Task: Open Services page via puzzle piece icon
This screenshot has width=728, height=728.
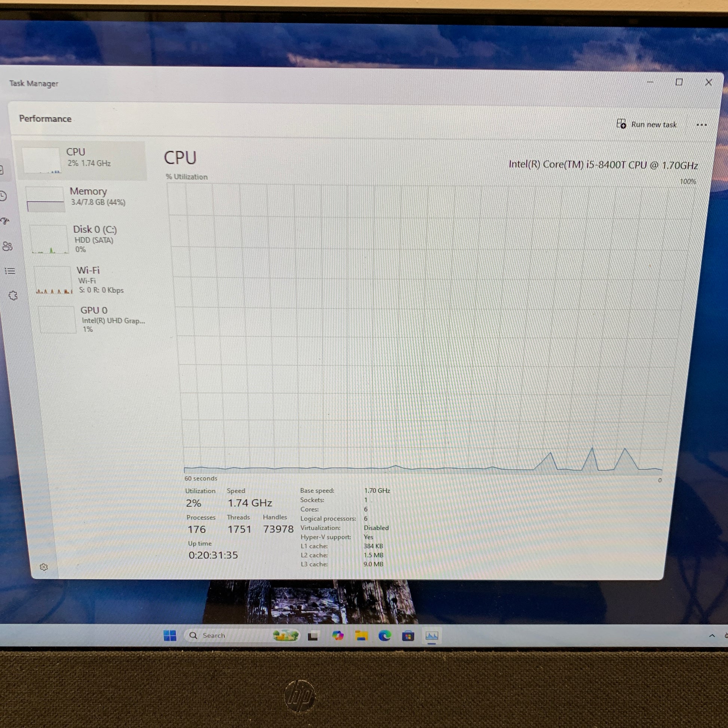Action: pos(13,296)
